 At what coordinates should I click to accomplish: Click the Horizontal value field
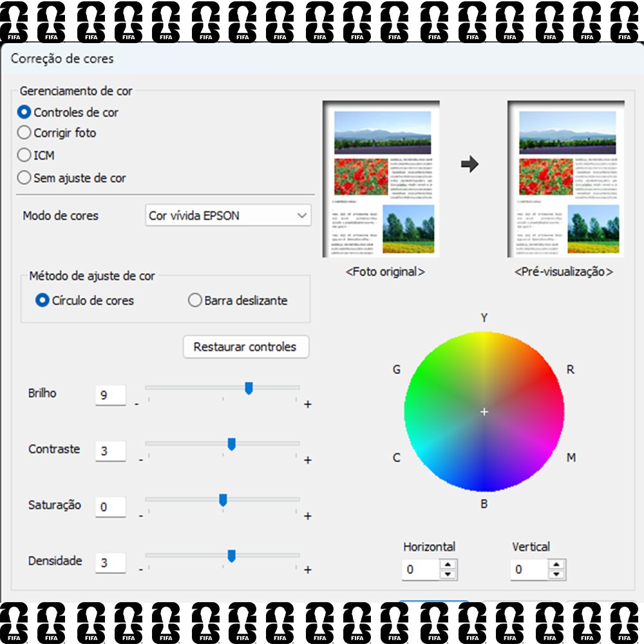pyautogui.click(x=421, y=569)
